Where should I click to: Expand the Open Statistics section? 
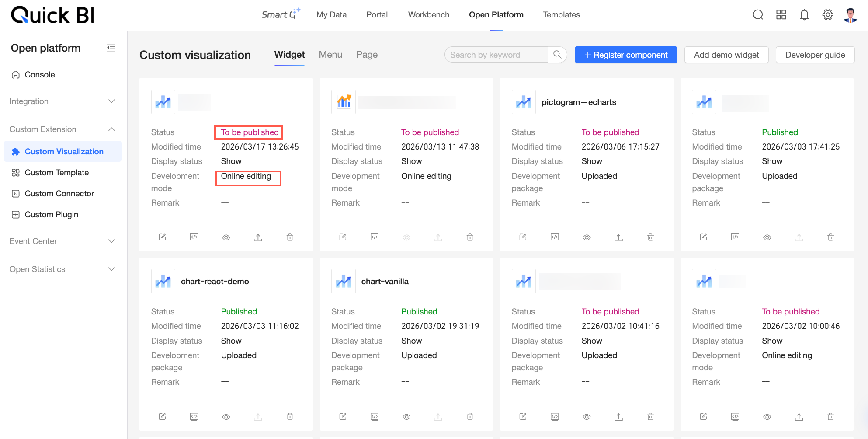coord(63,269)
